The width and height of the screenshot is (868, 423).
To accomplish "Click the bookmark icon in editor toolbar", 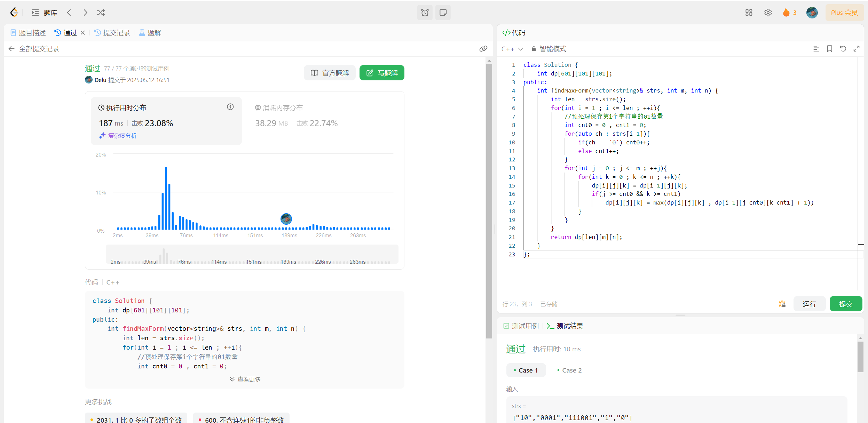I will click(829, 49).
